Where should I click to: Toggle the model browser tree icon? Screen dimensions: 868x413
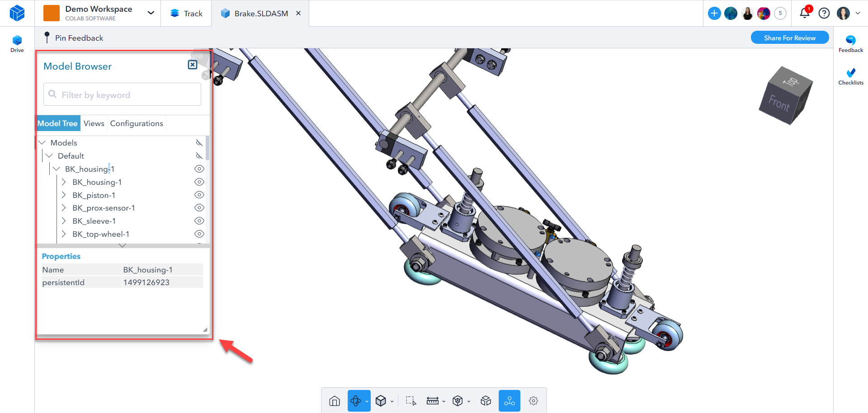coord(509,401)
